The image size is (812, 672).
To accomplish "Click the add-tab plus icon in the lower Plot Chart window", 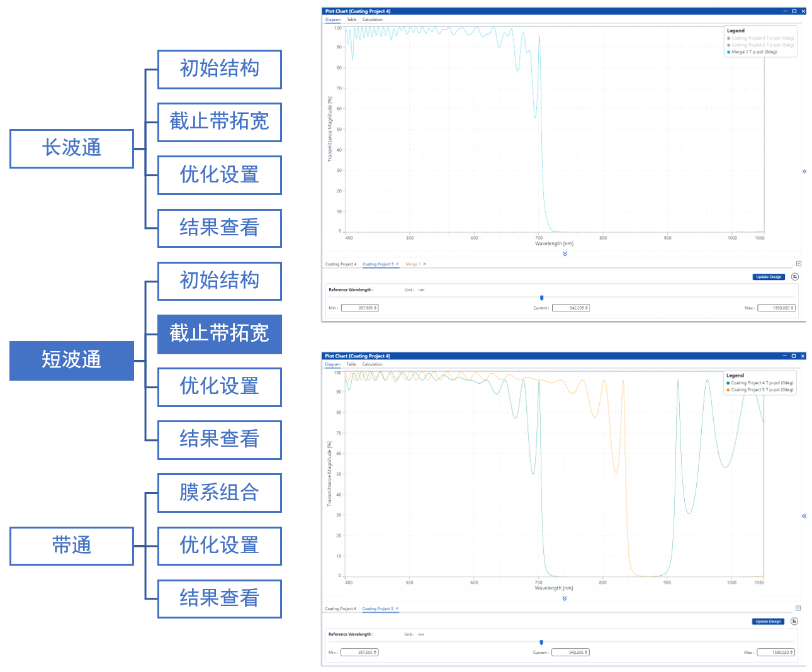I will click(x=798, y=608).
